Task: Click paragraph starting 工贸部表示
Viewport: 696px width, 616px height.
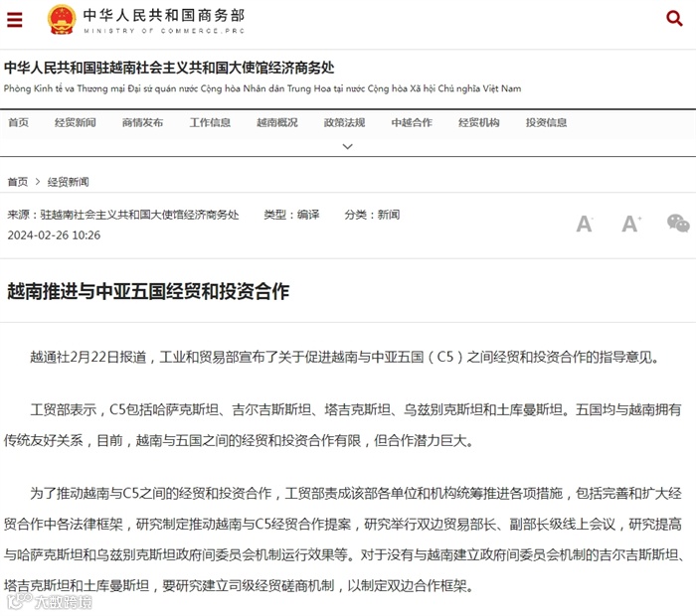Action: point(342,425)
